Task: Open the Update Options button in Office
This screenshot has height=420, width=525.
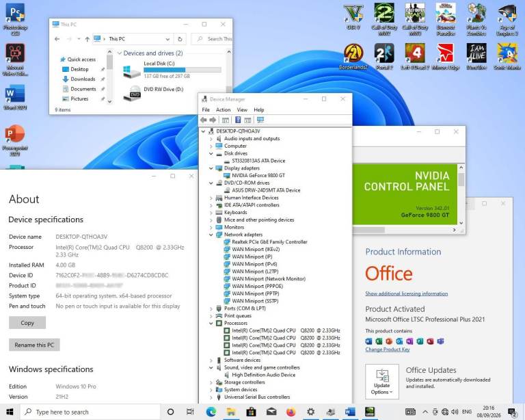Action: click(382, 381)
